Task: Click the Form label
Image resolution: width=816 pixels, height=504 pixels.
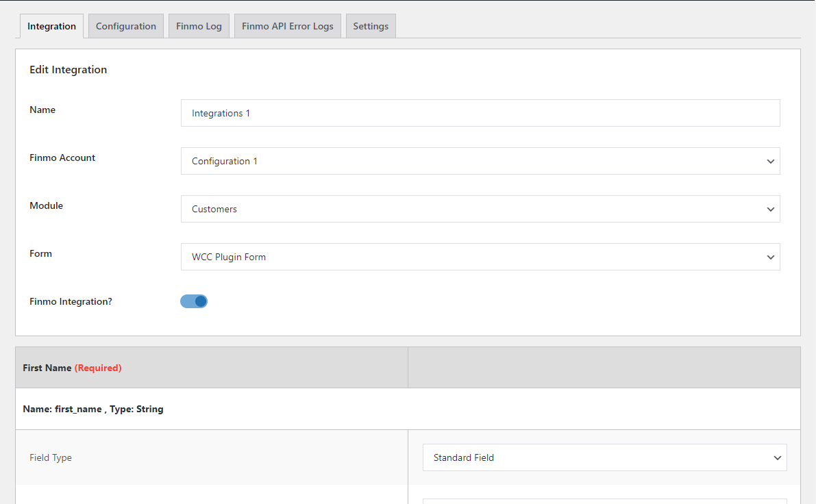Action: [40, 253]
